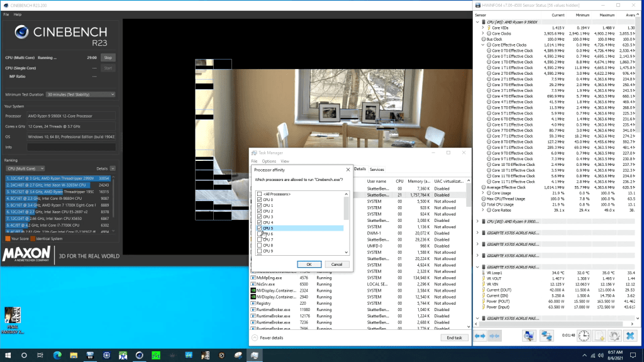Switch to Task Manager Services tab

[377, 170]
